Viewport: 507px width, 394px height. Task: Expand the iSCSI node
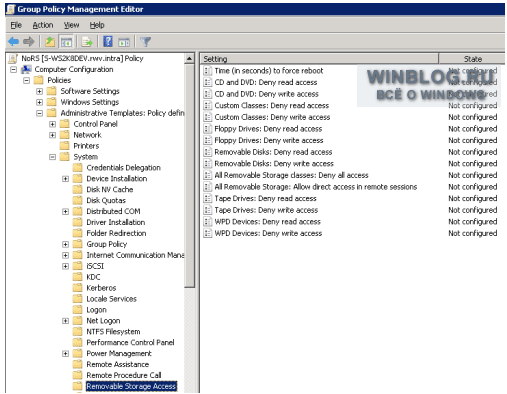(x=65, y=266)
